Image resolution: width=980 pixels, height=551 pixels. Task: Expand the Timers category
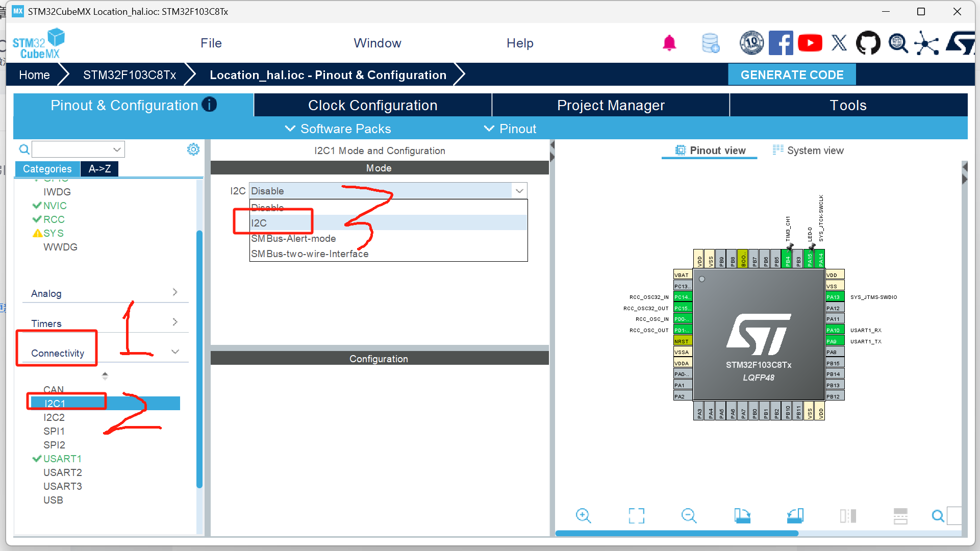(175, 322)
